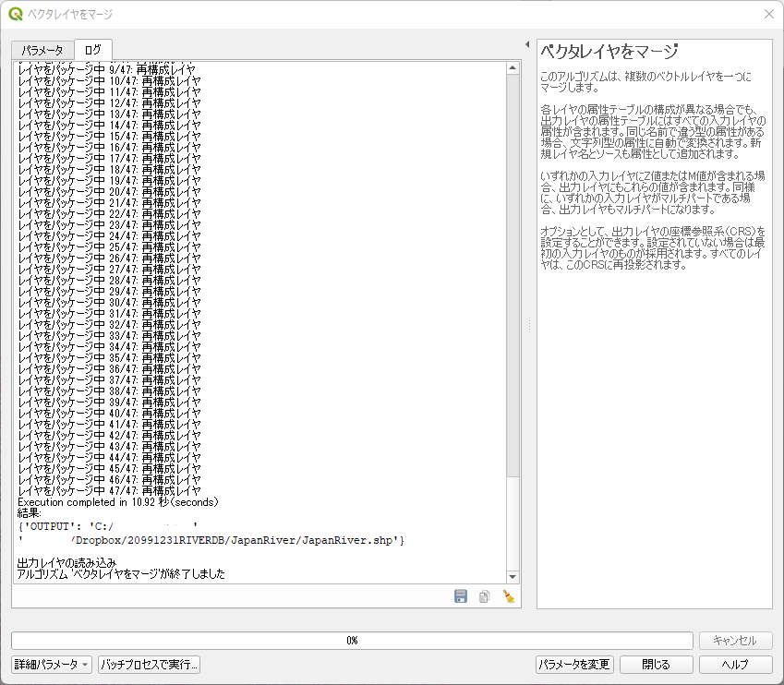Click the QGIS logo in the title bar

point(15,14)
